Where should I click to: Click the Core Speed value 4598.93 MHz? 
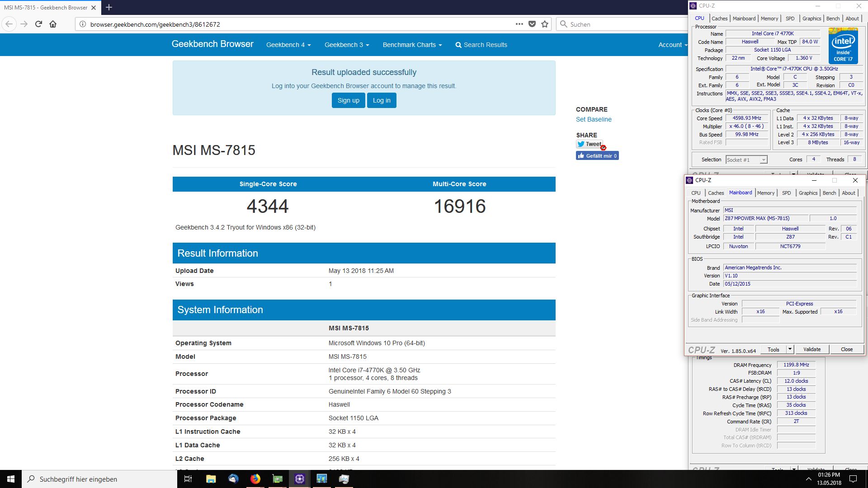(747, 118)
